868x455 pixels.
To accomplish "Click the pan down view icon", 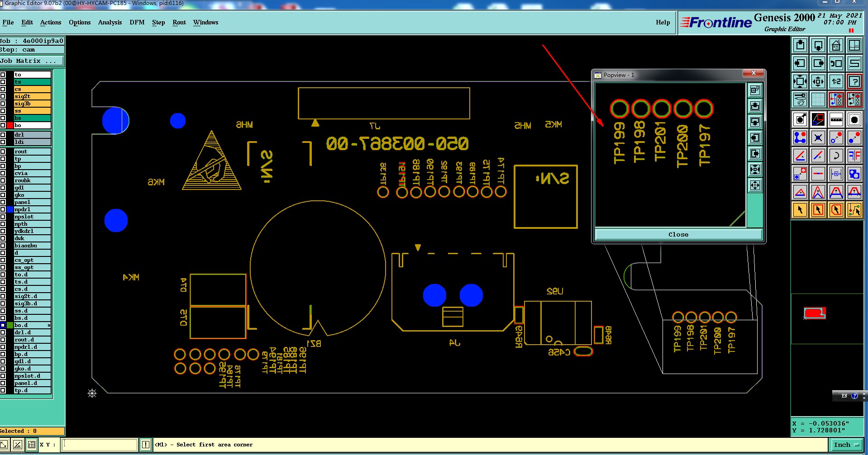I will click(818, 45).
